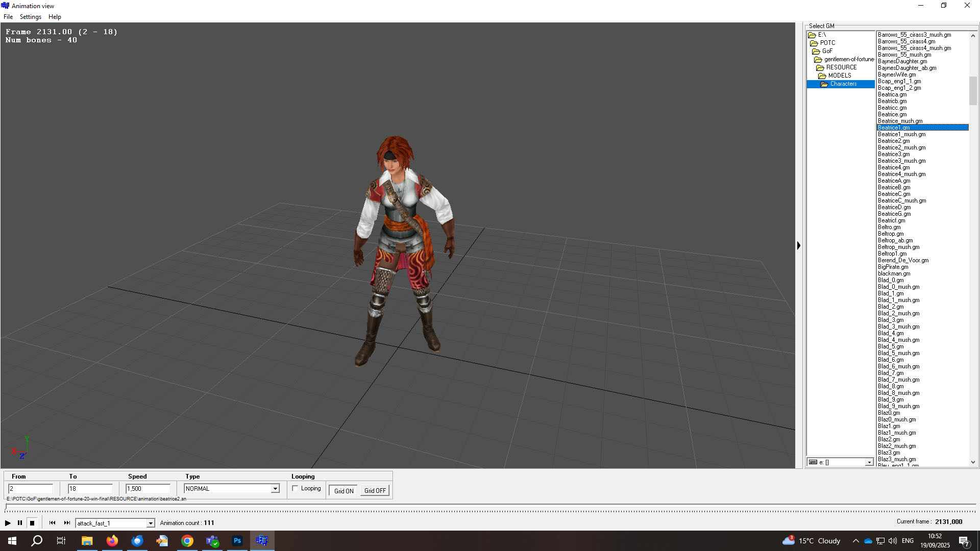Select Beatrice2.gm in the model list
The height and width of the screenshot is (551, 980).
point(893,141)
